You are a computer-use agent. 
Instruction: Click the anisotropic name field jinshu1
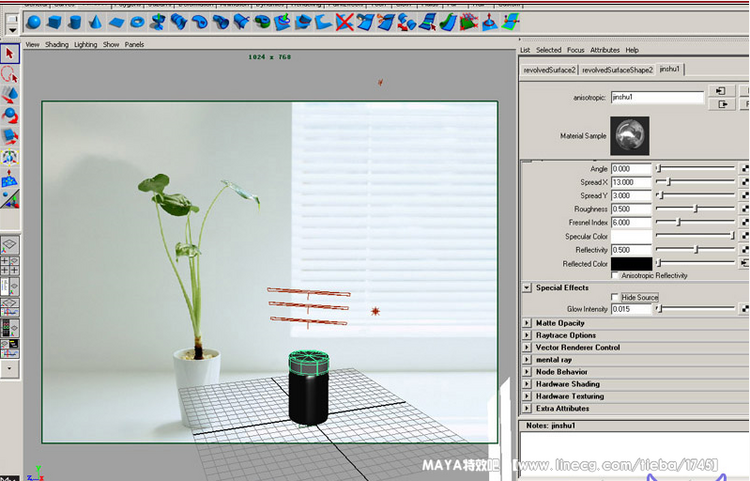(656, 98)
